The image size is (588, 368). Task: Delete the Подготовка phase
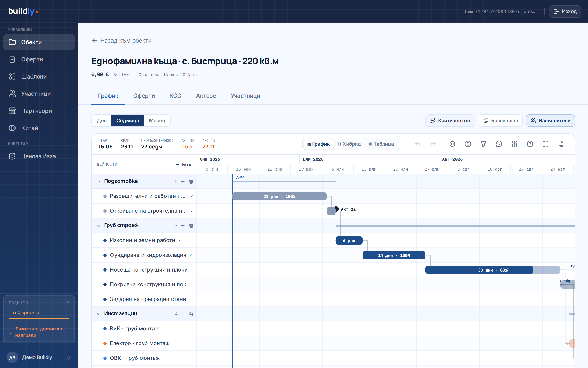coord(191,182)
